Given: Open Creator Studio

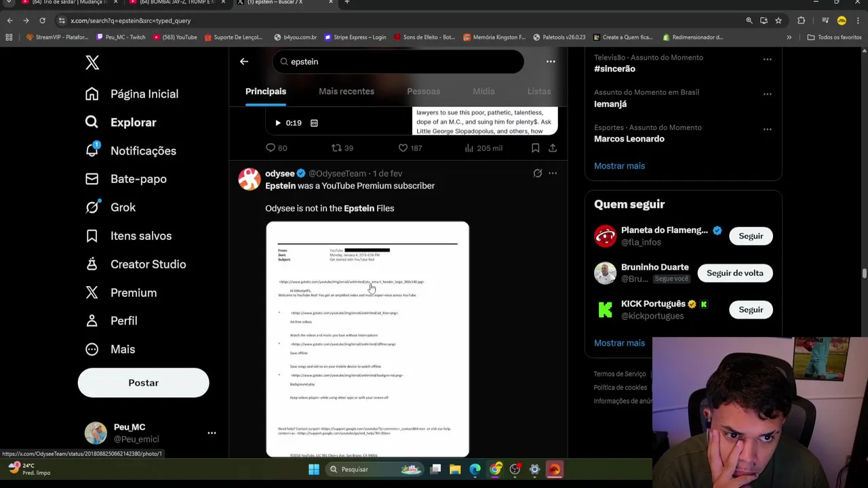Looking at the screenshot, I should click(135, 264).
